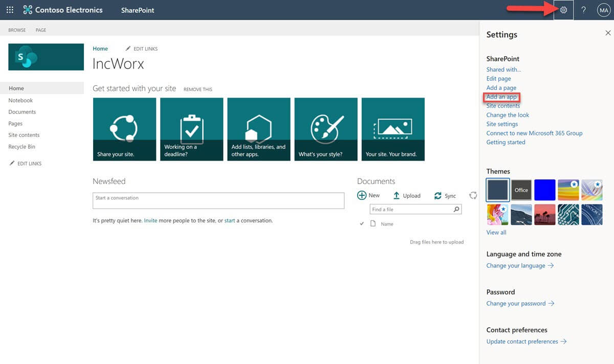Viewport: 614px width, 364px height.
Task: Open the MA account avatar
Action: tap(604, 10)
